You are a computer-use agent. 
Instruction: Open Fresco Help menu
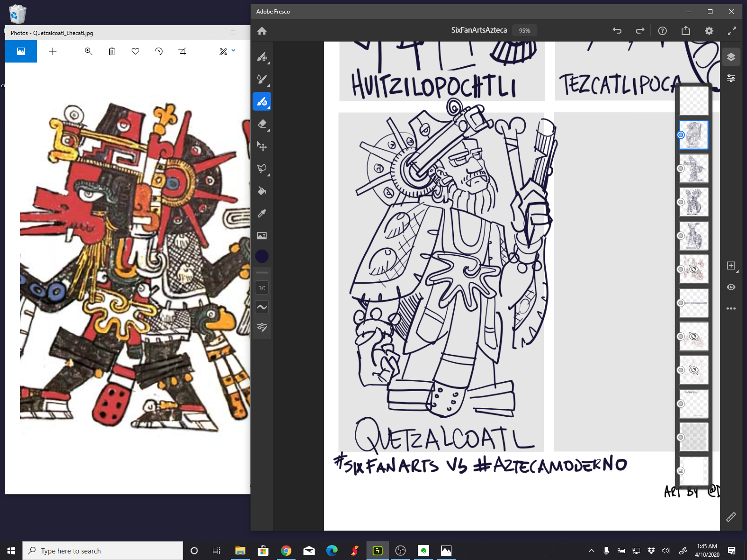662,31
